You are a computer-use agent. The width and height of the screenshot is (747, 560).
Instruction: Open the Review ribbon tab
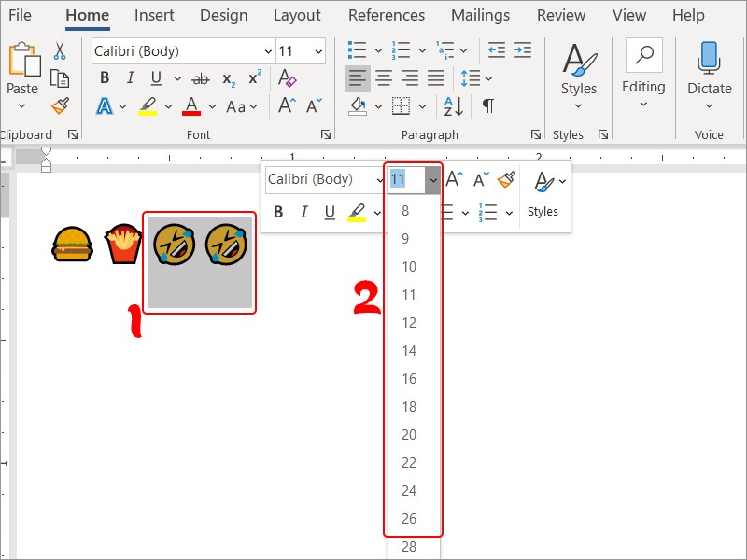point(561,15)
